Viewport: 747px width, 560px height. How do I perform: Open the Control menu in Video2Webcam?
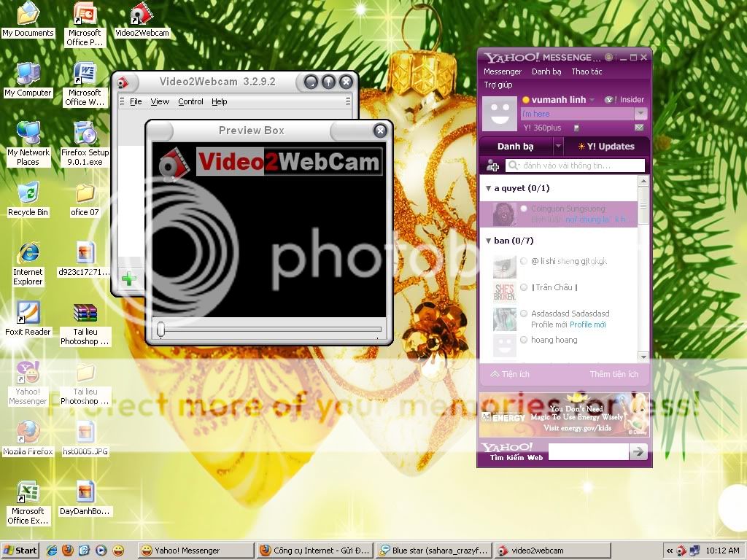[x=190, y=101]
